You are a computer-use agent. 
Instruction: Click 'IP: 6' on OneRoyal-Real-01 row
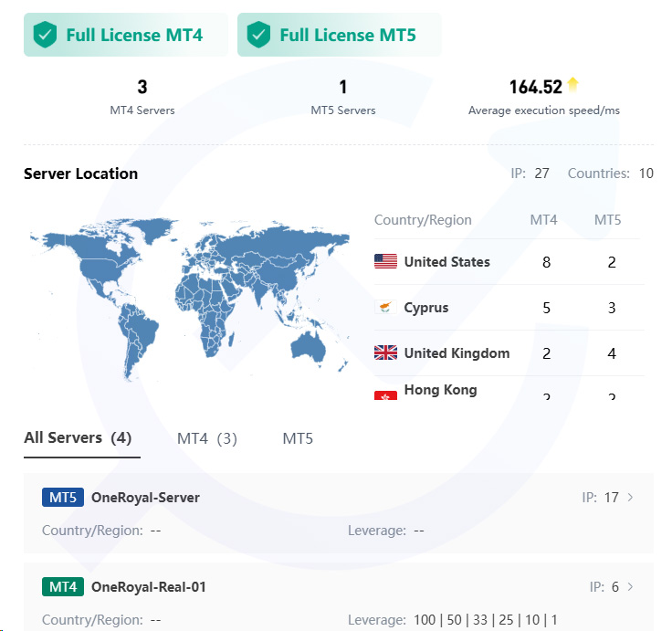pyautogui.click(x=604, y=587)
